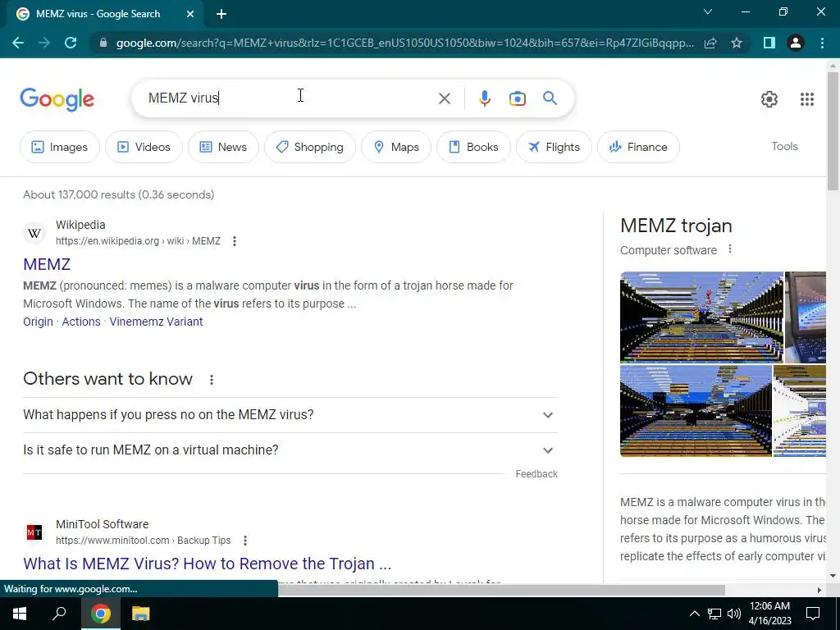Click 'About 137,000 results' text
The width and height of the screenshot is (840, 630).
tap(118, 194)
